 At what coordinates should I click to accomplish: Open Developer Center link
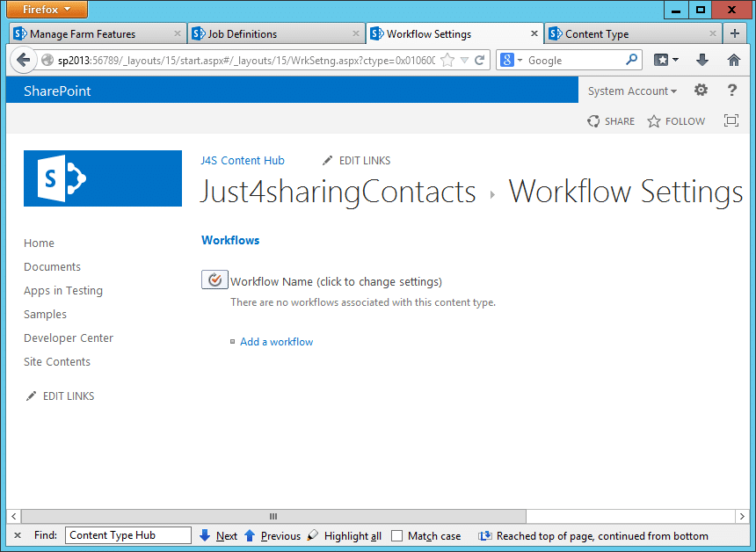69,338
